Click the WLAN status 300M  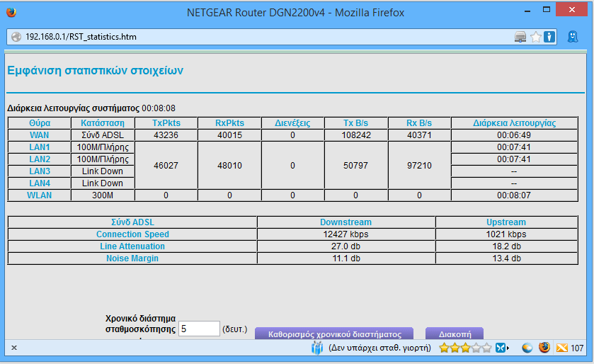click(102, 195)
